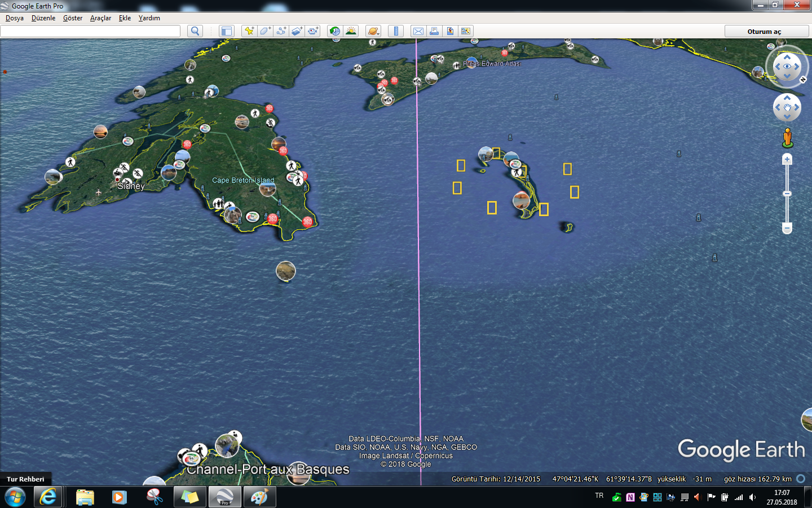Click the Cape Breton Island label
This screenshot has width=812, height=508.
(x=243, y=180)
